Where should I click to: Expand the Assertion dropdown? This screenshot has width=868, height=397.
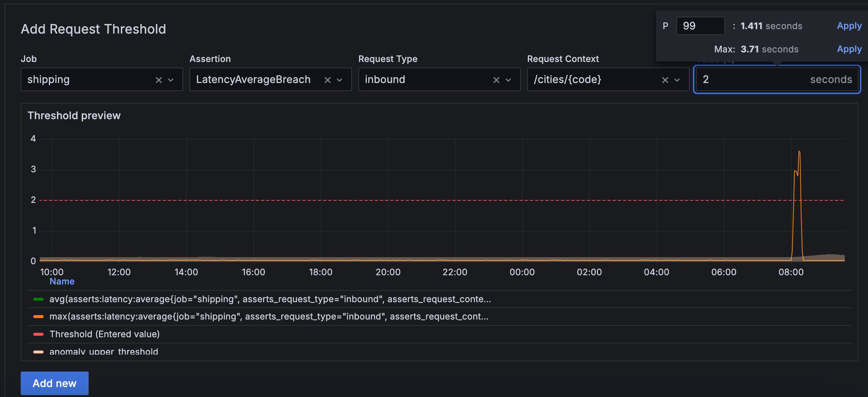pos(340,79)
